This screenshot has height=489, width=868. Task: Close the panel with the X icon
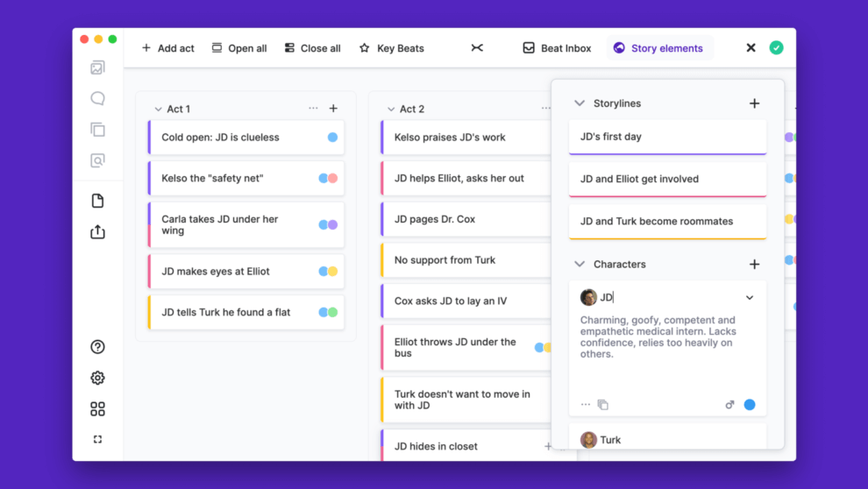[751, 48]
